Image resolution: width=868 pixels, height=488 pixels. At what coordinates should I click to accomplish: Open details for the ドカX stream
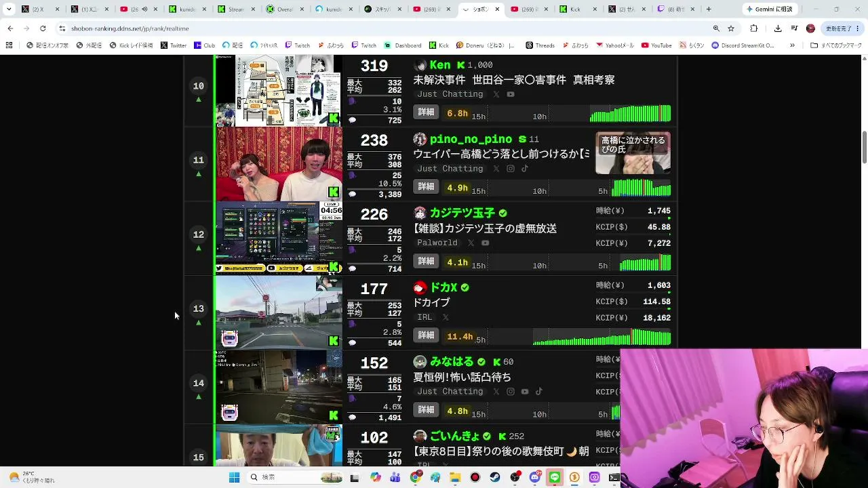[x=426, y=335]
